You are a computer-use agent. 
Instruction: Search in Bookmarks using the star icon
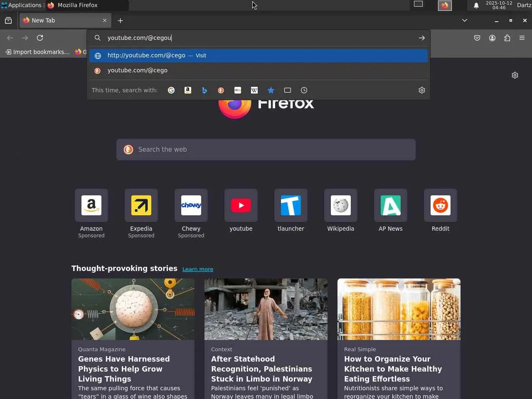271,90
